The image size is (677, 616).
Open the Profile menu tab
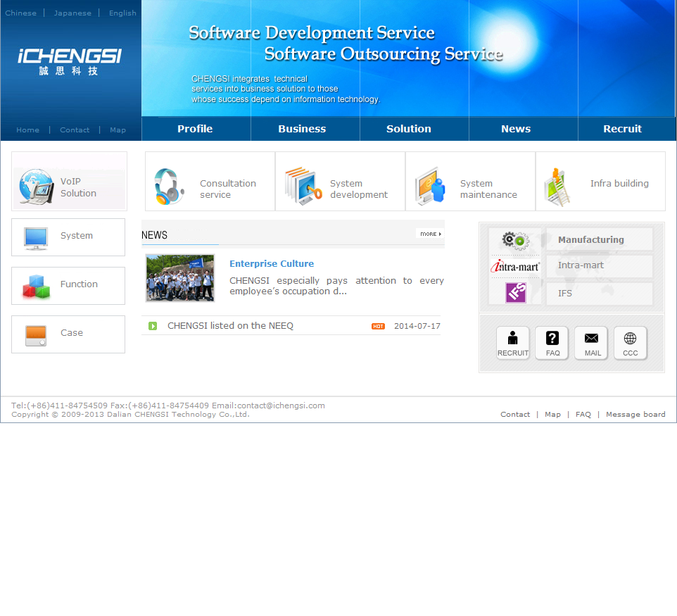point(195,129)
